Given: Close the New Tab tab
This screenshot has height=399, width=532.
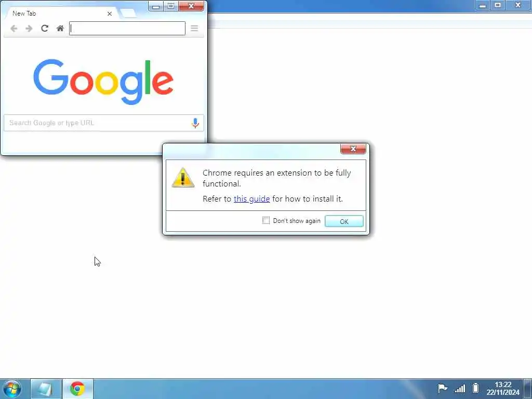Looking at the screenshot, I should 110,14.
